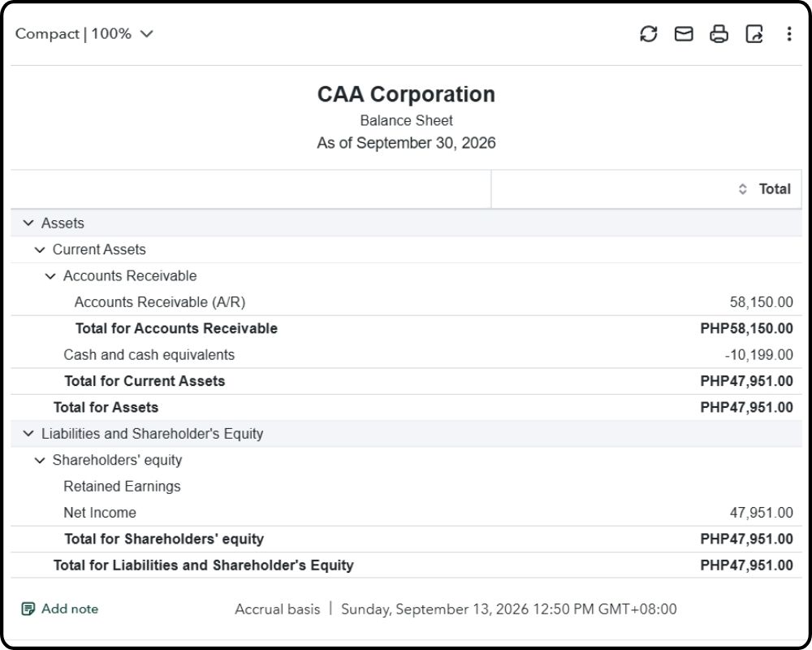Print the balance sheet report

point(719,33)
